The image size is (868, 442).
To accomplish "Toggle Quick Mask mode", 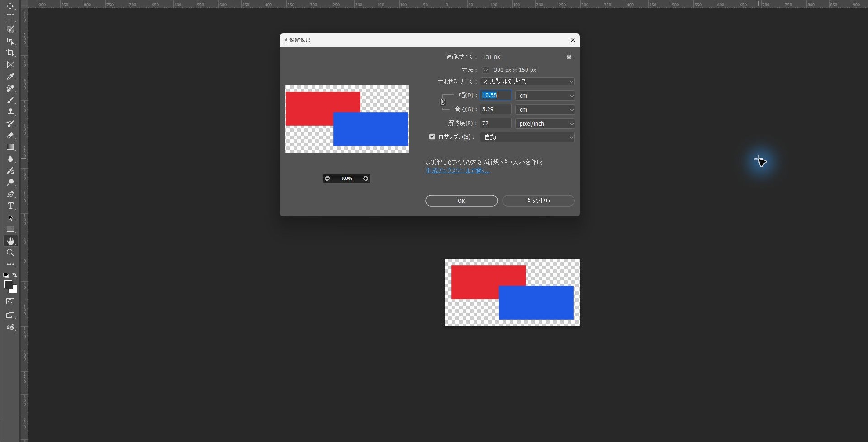I will point(10,301).
